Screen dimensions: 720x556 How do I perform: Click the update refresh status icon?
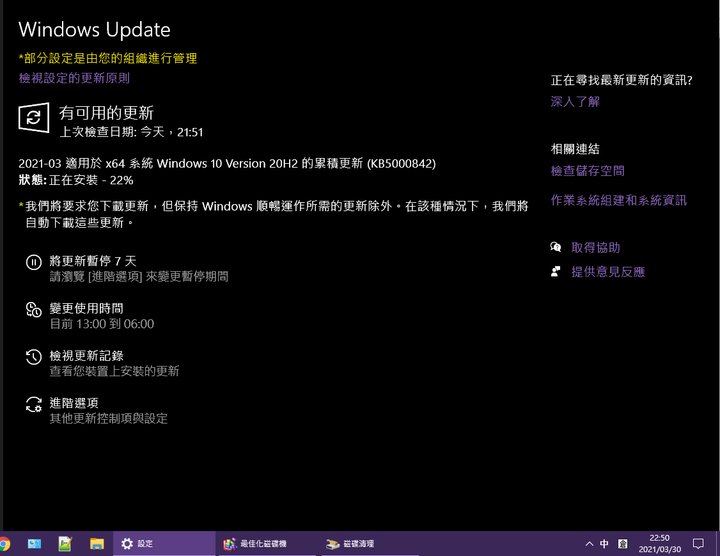[34, 118]
